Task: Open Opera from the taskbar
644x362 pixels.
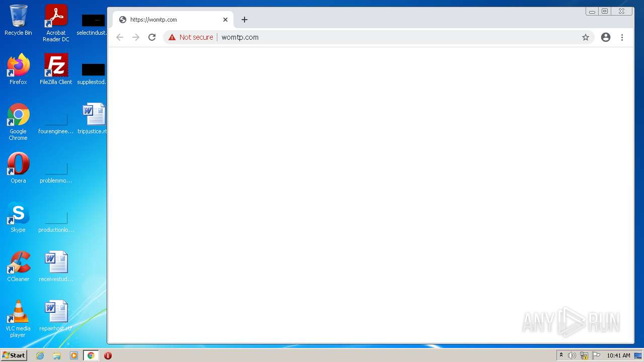Action: pos(108,355)
